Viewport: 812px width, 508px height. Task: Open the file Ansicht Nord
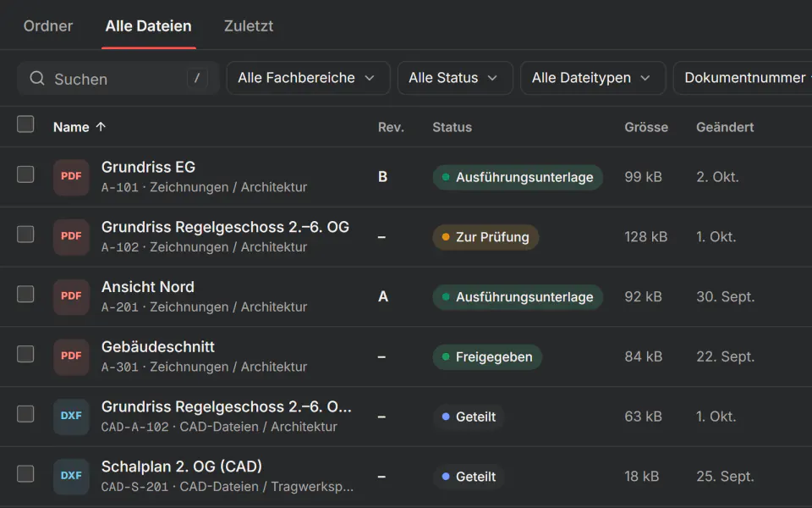147,287
